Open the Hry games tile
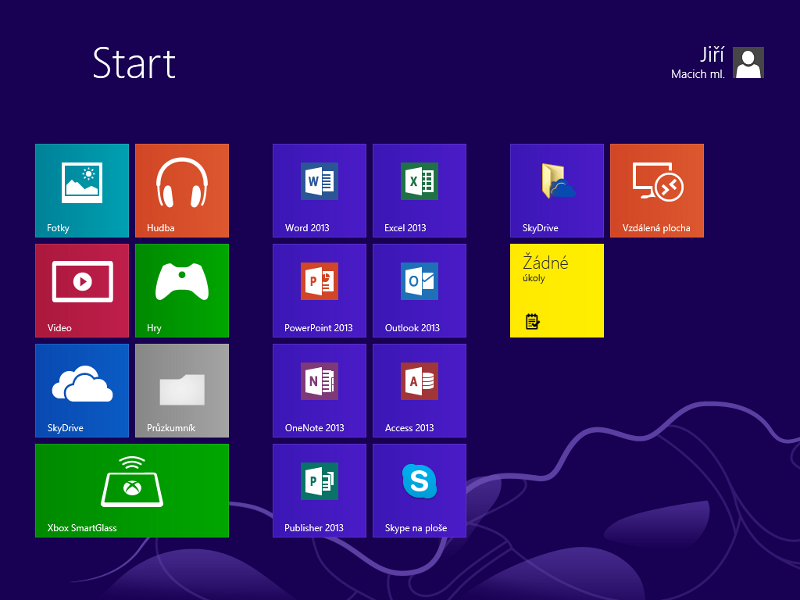This screenshot has width=800, height=600. pos(182,290)
